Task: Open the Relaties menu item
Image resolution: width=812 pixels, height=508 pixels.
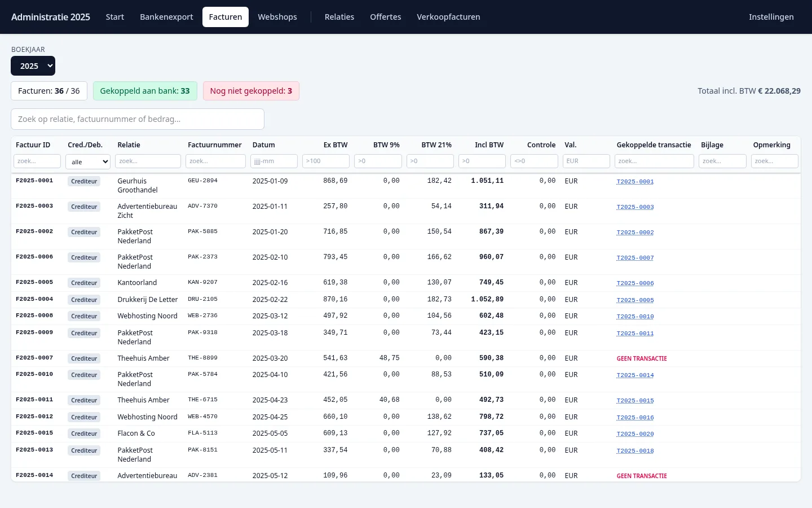Action: (339, 17)
